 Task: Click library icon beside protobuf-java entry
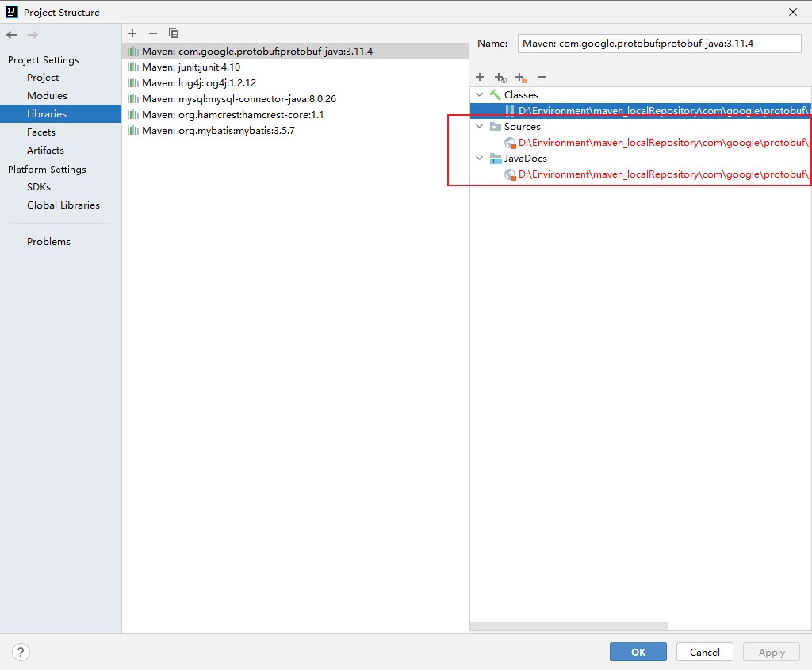133,52
